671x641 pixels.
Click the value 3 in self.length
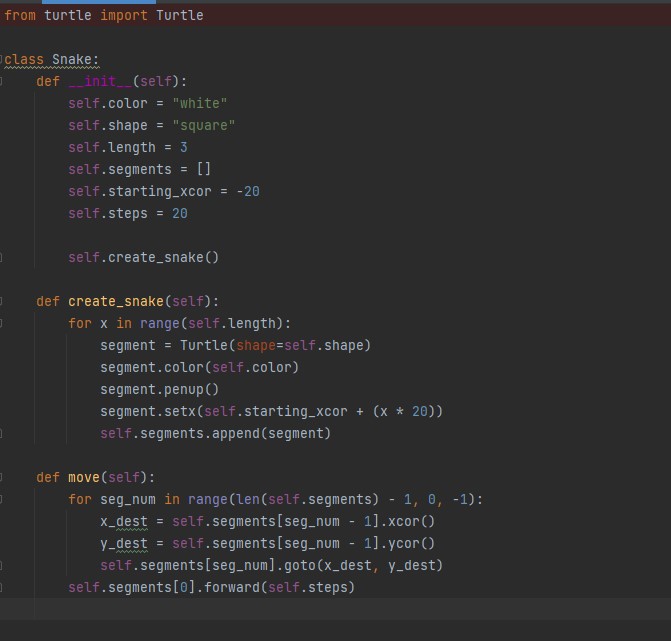coord(184,147)
